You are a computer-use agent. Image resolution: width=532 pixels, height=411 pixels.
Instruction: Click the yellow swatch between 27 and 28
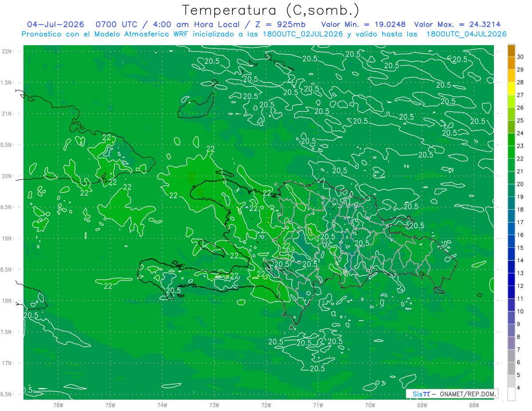pyautogui.click(x=511, y=88)
